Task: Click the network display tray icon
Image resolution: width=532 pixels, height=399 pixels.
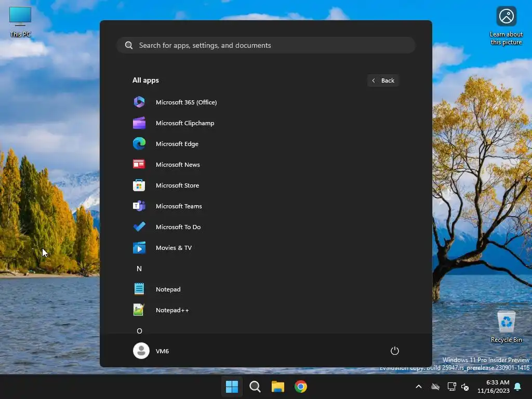Action: (x=451, y=387)
